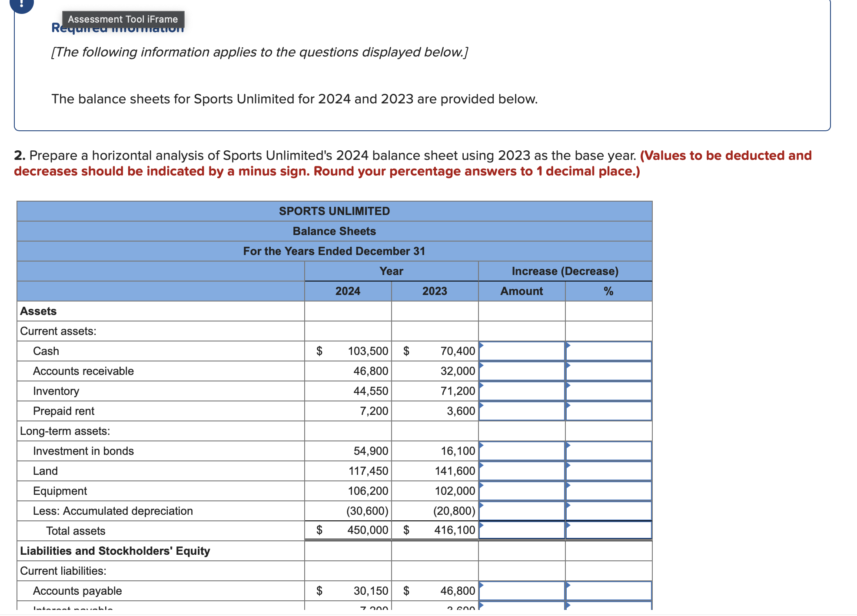Click the flag marker on Total assets amount cell
857x616 pixels.
pyautogui.click(x=481, y=527)
